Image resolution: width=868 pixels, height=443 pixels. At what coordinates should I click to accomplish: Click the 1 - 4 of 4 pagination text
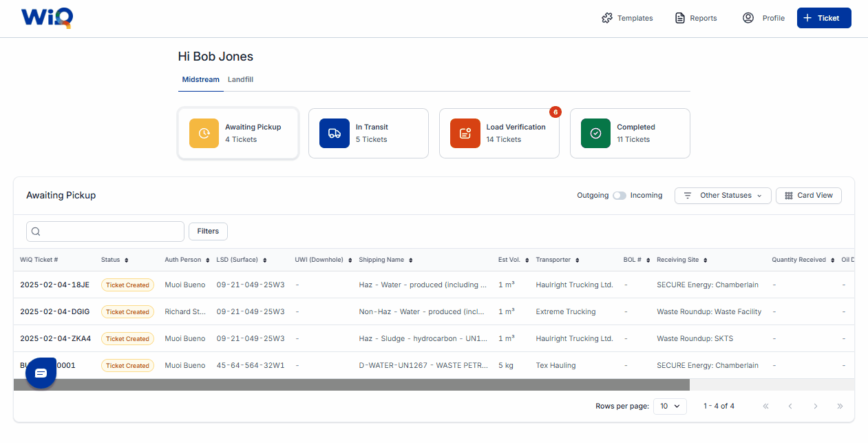click(x=719, y=406)
